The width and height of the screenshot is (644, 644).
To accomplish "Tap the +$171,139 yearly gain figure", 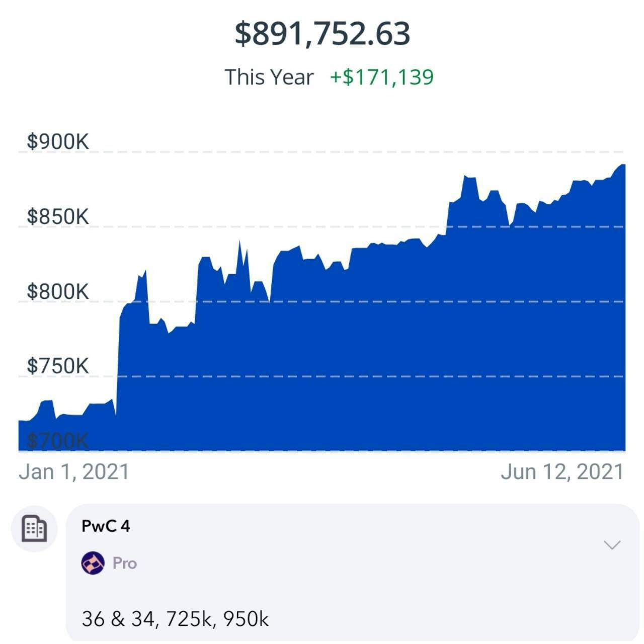I will pos(382,77).
